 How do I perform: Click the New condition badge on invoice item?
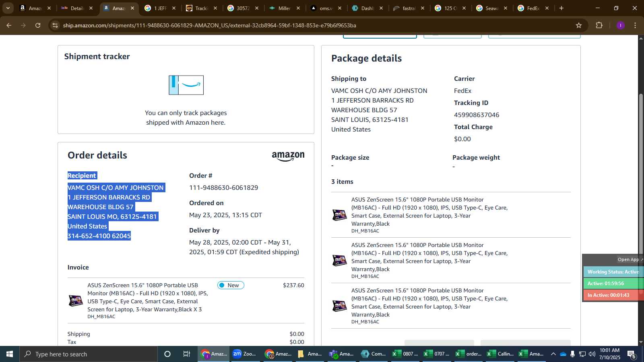tap(231, 285)
